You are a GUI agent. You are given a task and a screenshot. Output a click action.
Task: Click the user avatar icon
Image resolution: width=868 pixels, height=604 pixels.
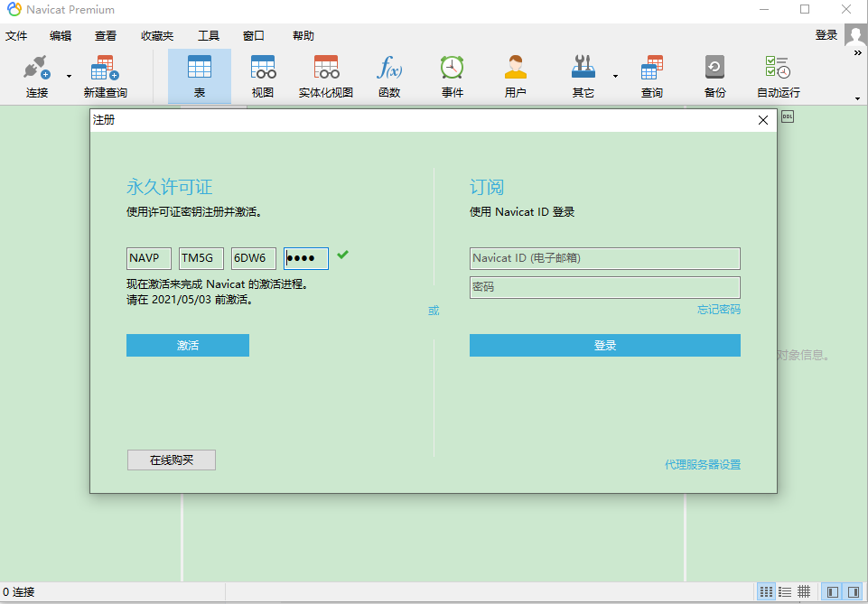tap(856, 35)
